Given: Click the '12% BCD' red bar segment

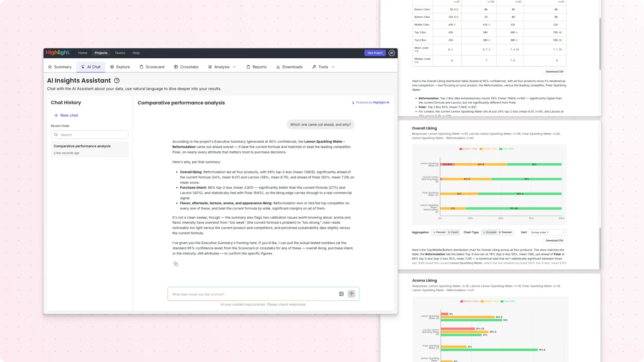Looking at the screenshot, I should (x=447, y=164).
